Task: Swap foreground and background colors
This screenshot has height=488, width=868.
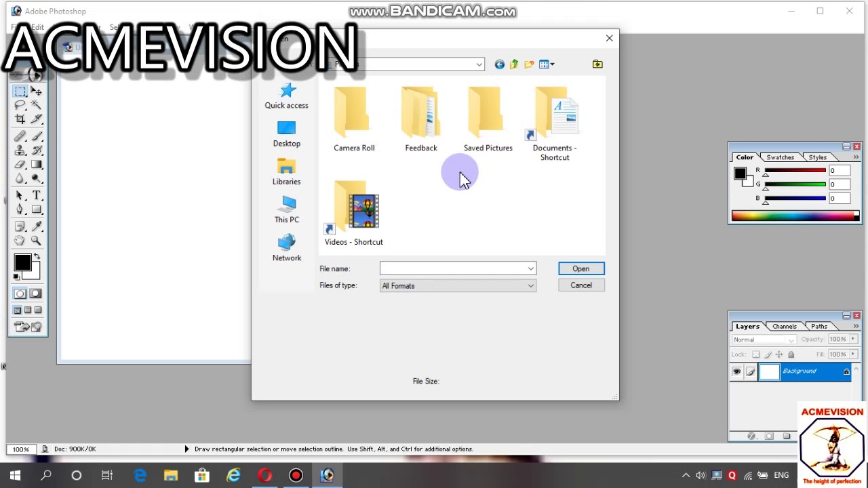Action: coord(37,257)
